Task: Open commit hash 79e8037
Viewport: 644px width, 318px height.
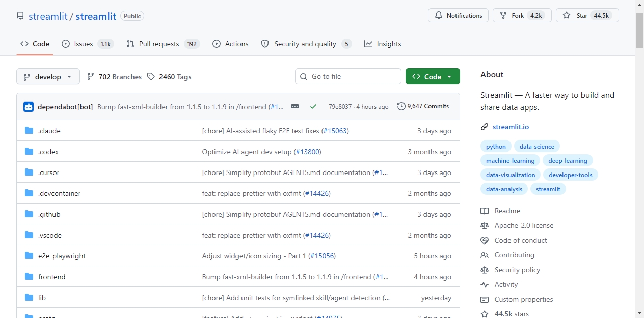Action: [x=340, y=107]
